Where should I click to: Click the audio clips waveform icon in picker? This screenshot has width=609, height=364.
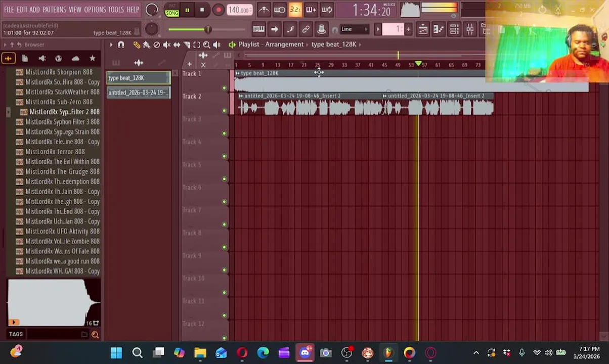click(138, 63)
